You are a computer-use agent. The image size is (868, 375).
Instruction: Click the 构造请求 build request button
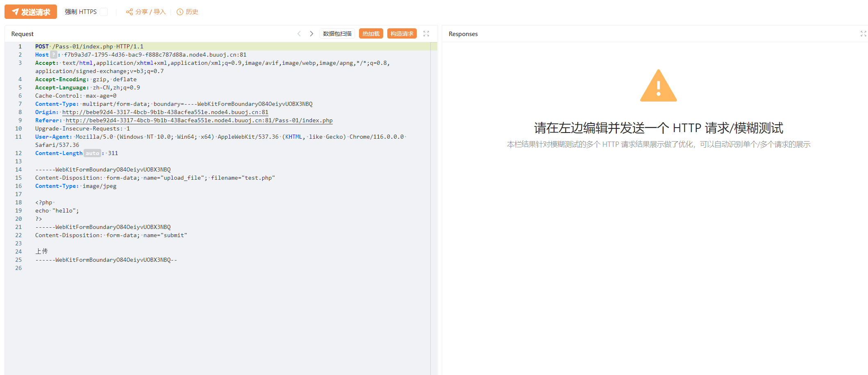(402, 34)
